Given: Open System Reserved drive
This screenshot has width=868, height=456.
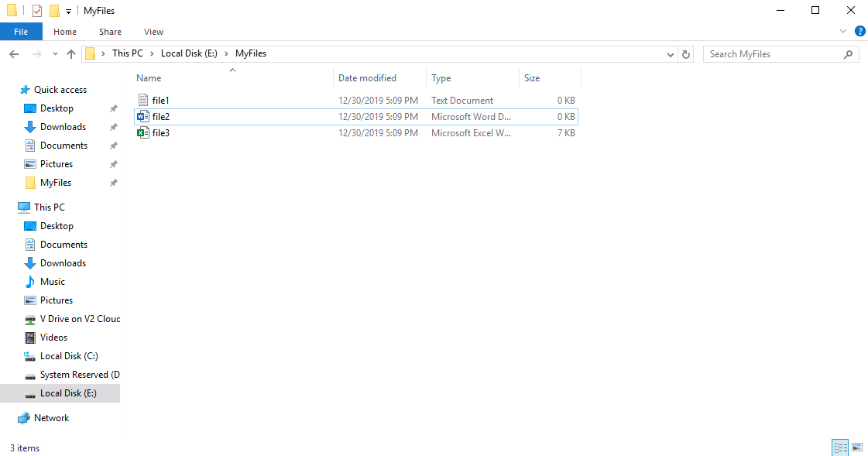Looking at the screenshot, I should pos(80,375).
